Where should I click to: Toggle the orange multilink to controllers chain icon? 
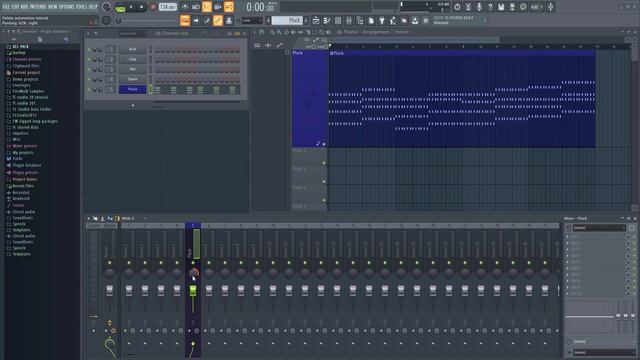[x=218, y=20]
